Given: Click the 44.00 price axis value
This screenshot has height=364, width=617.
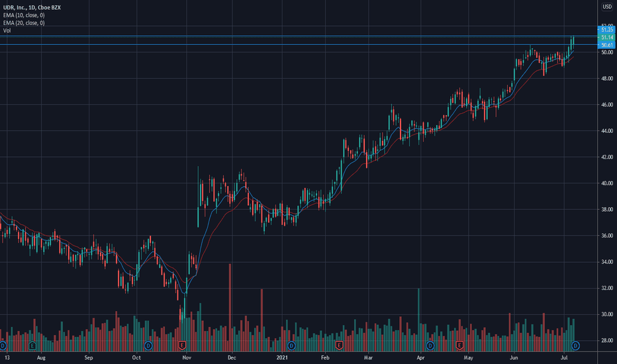Looking at the screenshot, I should [607, 130].
